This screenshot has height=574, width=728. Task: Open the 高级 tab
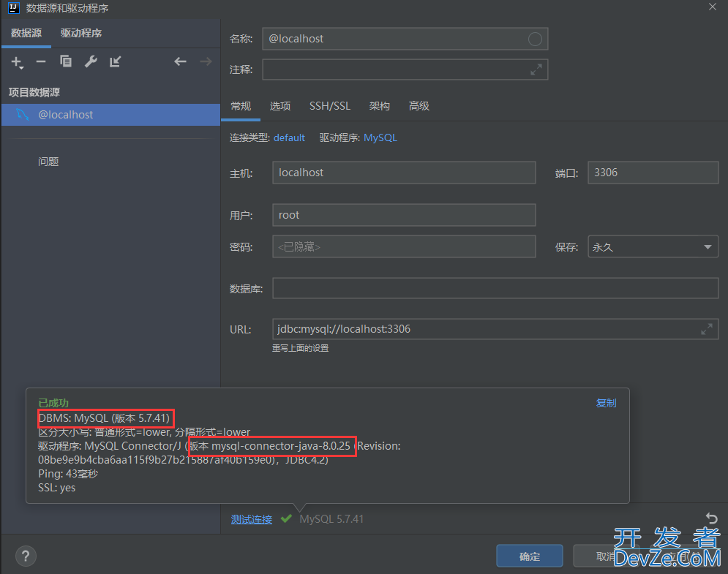pyautogui.click(x=419, y=106)
